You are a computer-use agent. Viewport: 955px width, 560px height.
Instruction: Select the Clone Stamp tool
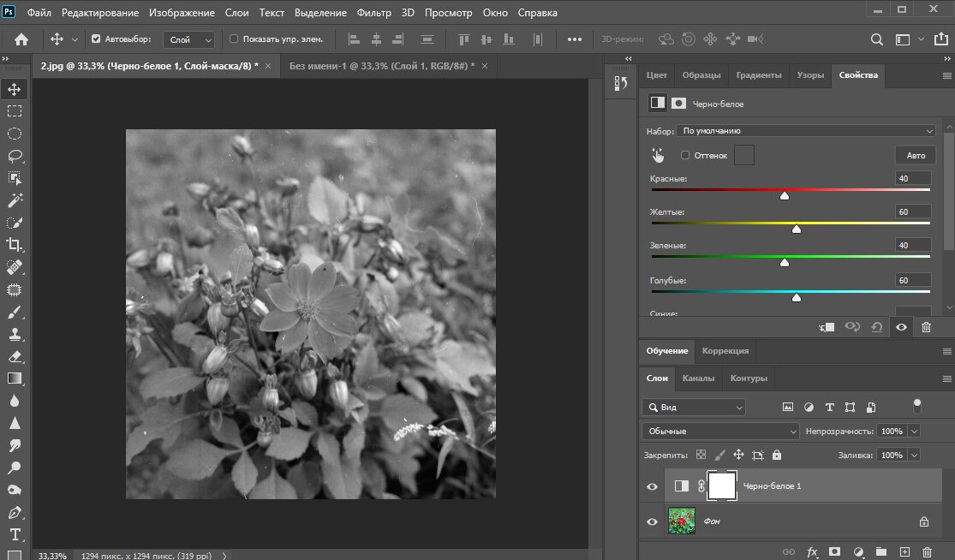point(14,334)
